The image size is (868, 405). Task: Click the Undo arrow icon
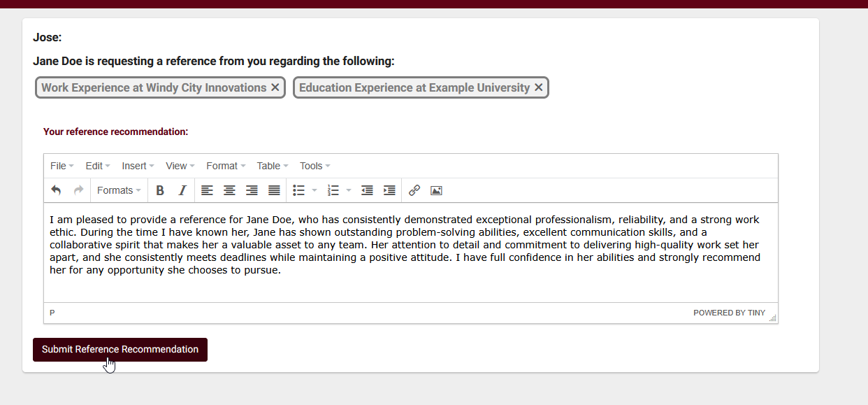click(57, 190)
